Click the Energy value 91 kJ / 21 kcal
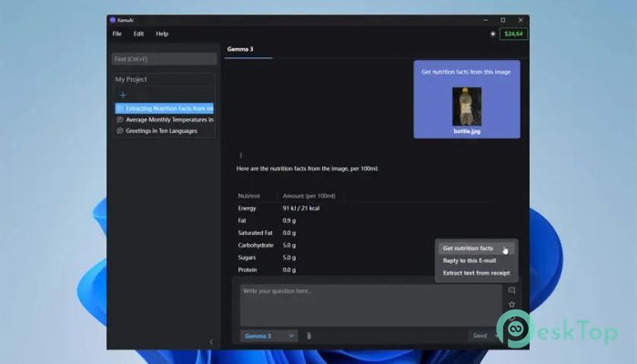Image resolution: width=637 pixels, height=364 pixels. click(301, 208)
